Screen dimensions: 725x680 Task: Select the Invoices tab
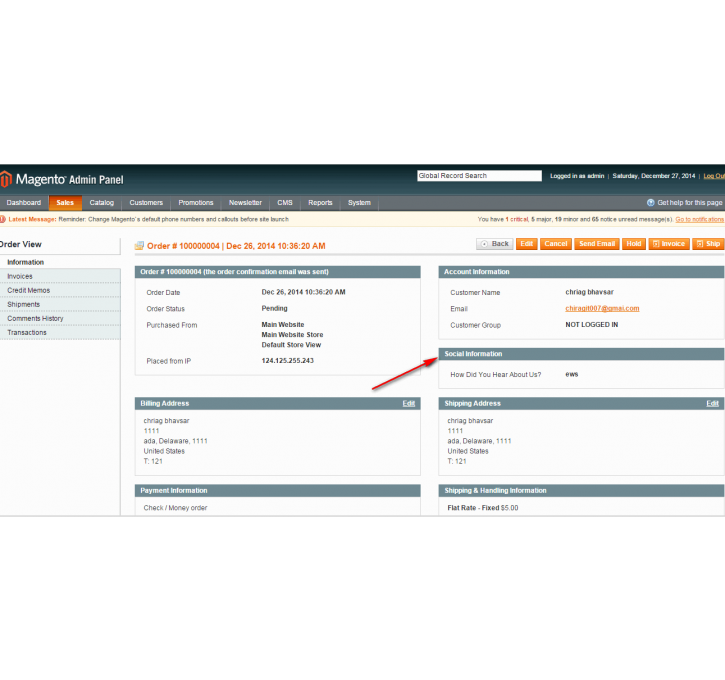[60, 276]
